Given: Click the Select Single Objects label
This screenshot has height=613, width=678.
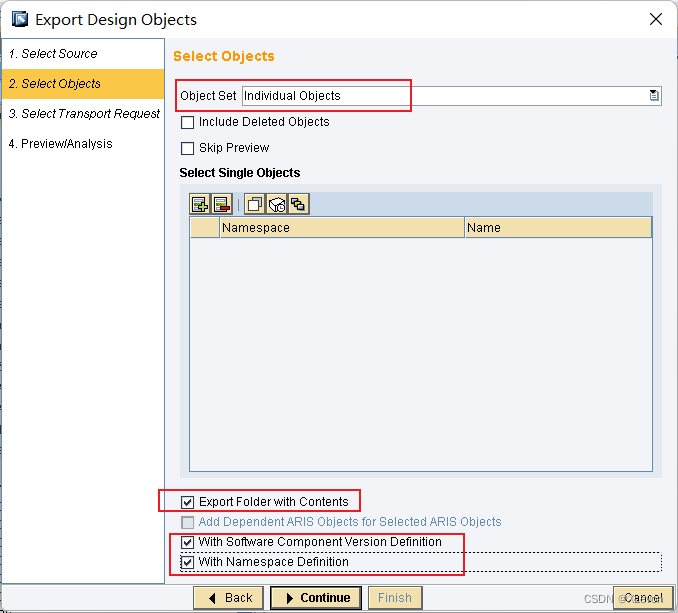Looking at the screenshot, I should (x=240, y=173).
